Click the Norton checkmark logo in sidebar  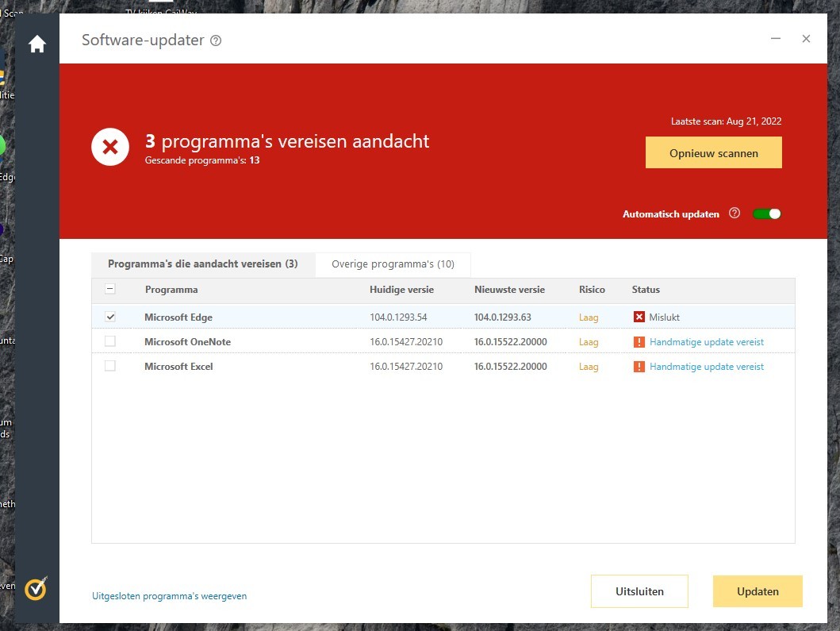tap(36, 589)
